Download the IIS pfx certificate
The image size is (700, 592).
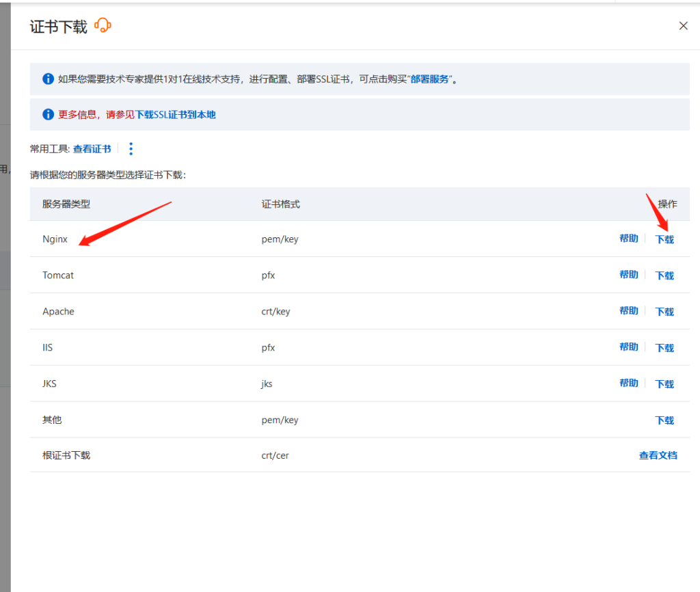point(664,348)
